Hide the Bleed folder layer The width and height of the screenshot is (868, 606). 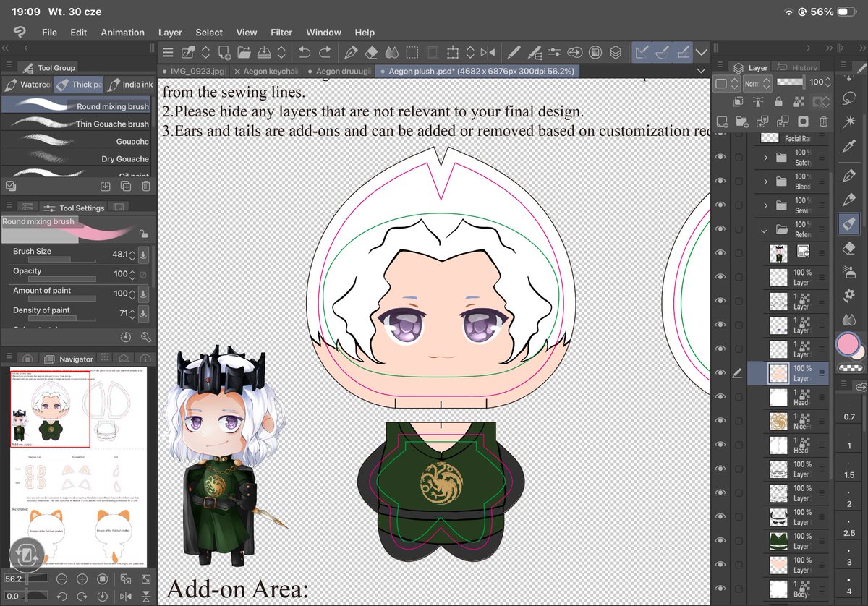(720, 181)
